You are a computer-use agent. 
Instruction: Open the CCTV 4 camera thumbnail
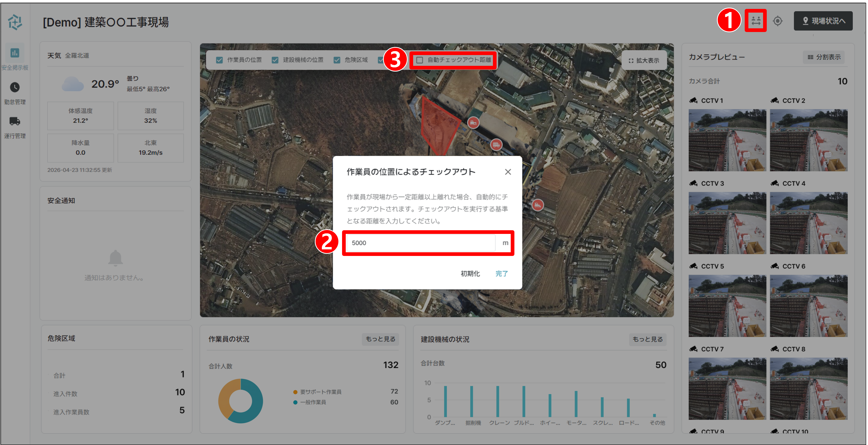808,223
